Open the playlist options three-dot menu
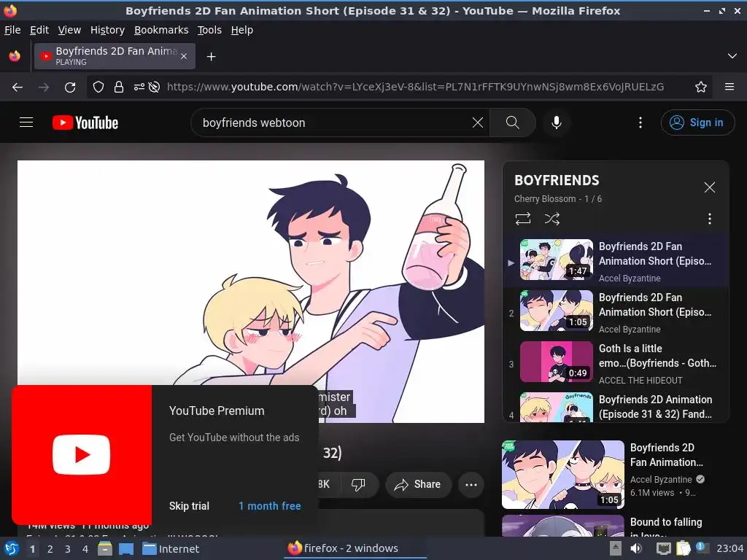Image resolution: width=747 pixels, height=560 pixels. (710, 219)
